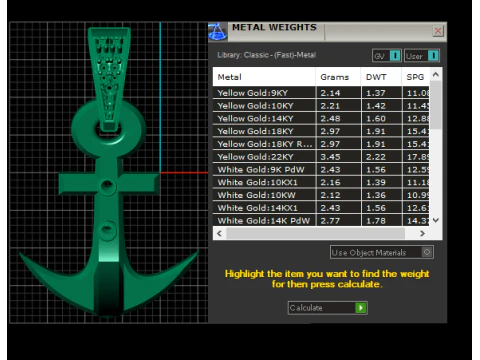This screenshot has height=360, width=480.
Task: Select the White Gold:10KX1 row
Action: click(x=321, y=182)
